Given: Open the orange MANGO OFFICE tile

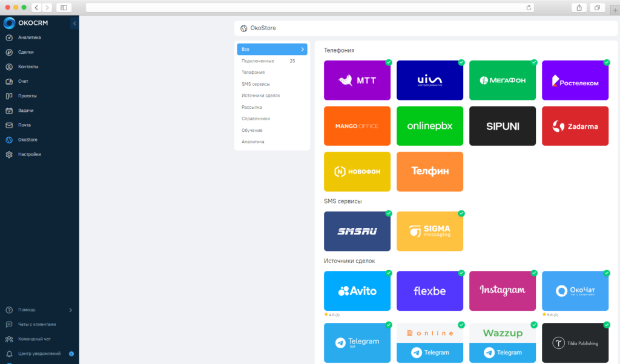Looking at the screenshot, I should [357, 126].
